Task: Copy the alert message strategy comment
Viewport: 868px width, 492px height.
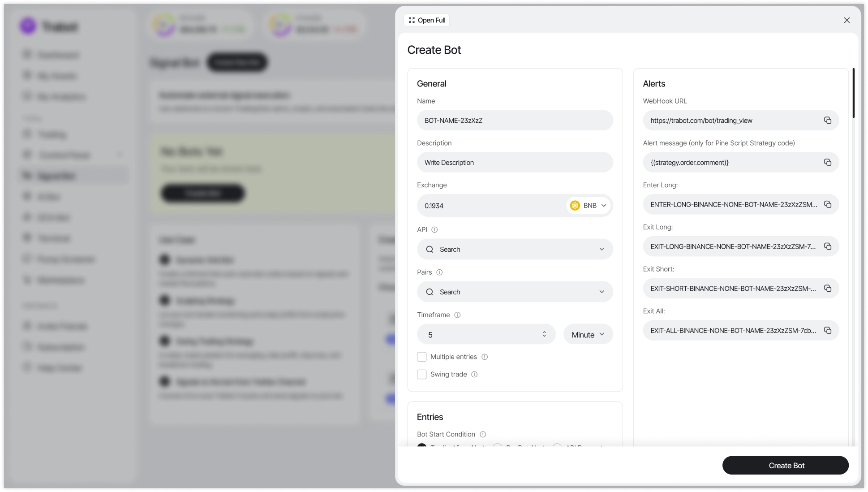Action: coord(827,162)
